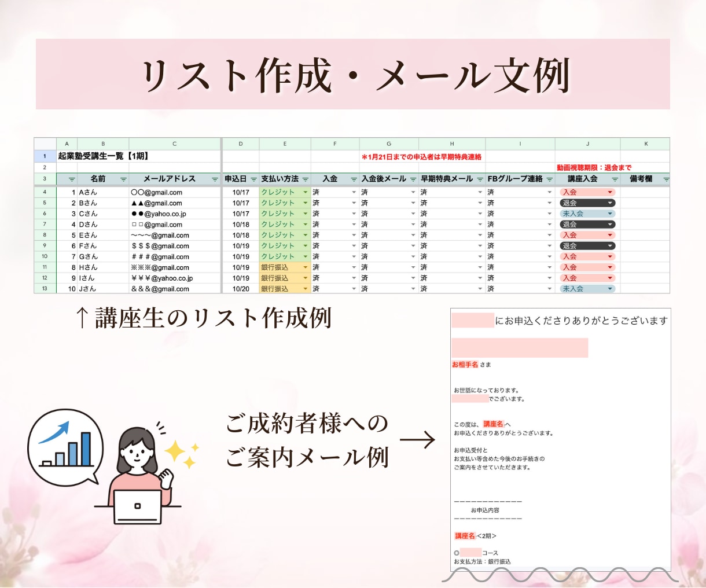Select column K header
Viewport: 706px width, 588px height.
645,144
